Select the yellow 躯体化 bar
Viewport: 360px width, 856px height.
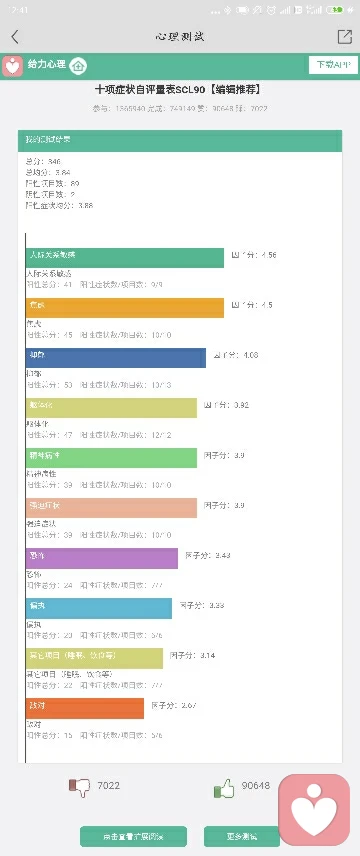click(x=111, y=408)
